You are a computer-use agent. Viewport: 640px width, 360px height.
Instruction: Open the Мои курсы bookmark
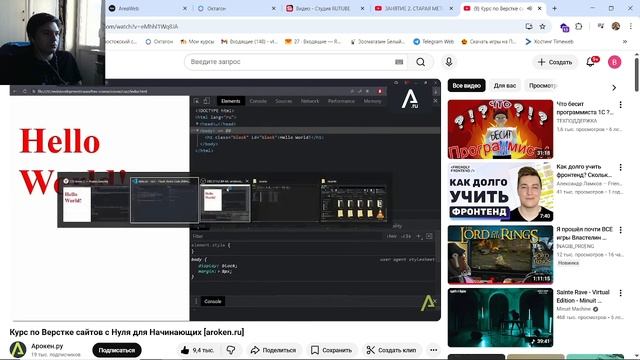pyautogui.click(x=197, y=42)
